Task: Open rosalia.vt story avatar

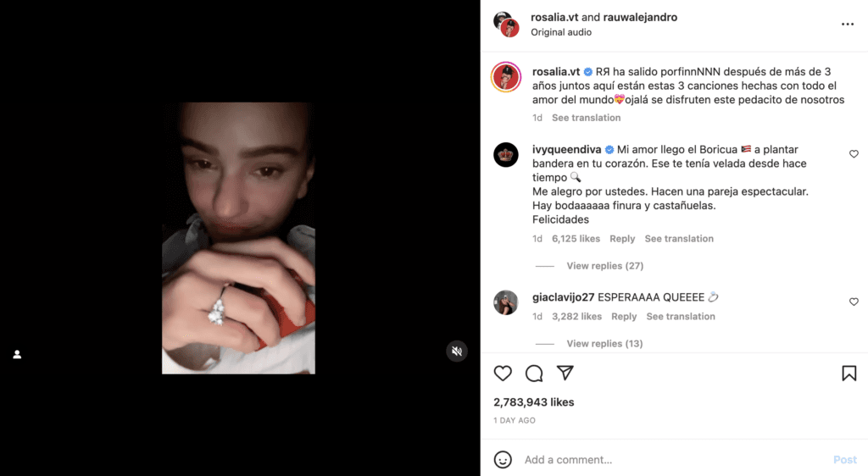Action: click(506, 77)
